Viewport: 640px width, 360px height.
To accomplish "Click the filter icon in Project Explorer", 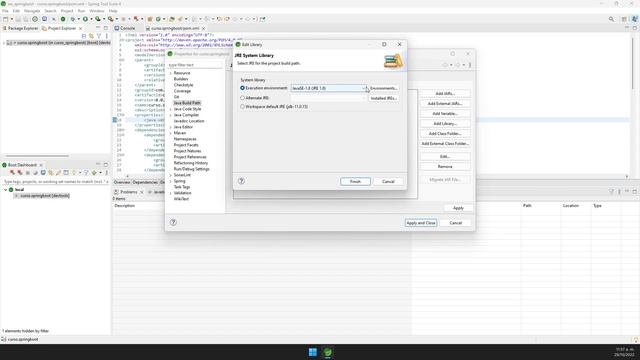I will [99, 36].
